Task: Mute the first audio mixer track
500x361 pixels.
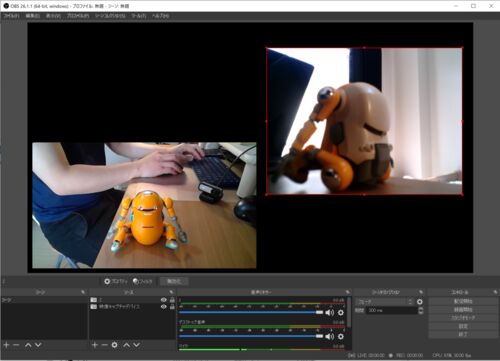Action: click(329, 313)
